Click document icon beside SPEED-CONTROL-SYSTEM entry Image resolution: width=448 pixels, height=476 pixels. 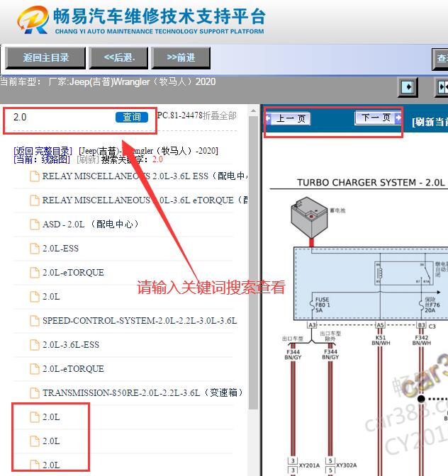tap(35, 321)
